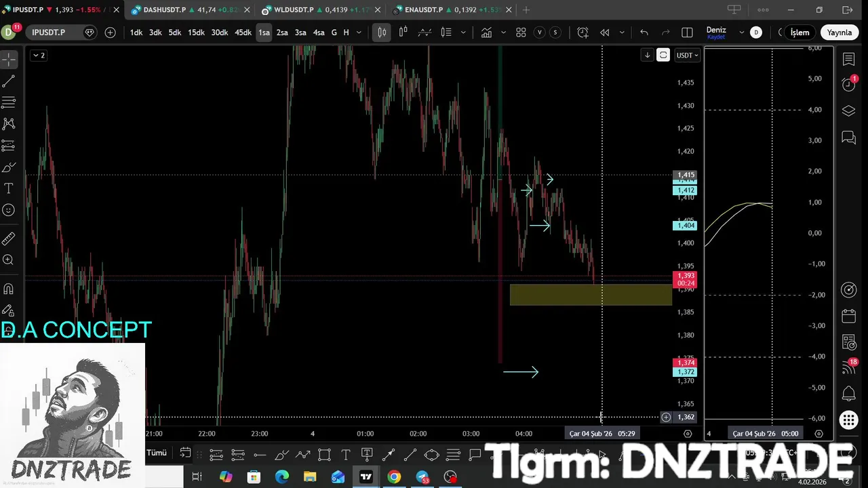
Task: Toggle the S button in top toolbar
Action: (556, 33)
